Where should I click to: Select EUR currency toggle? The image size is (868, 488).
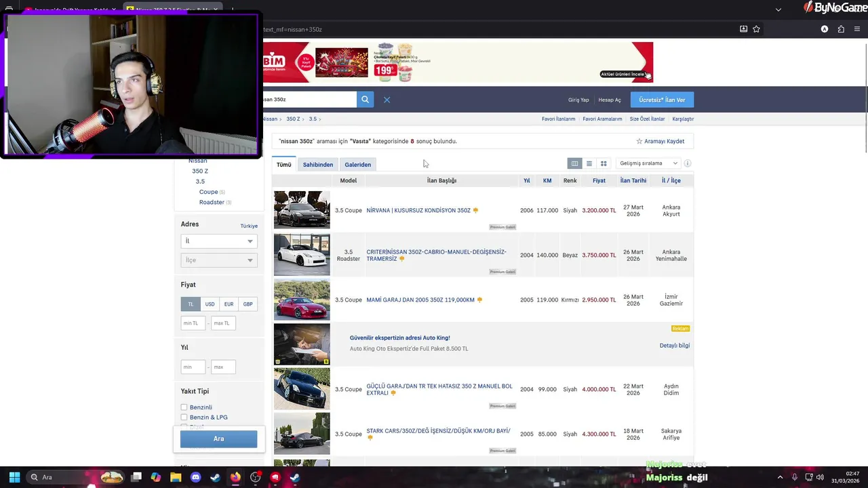[x=229, y=304]
